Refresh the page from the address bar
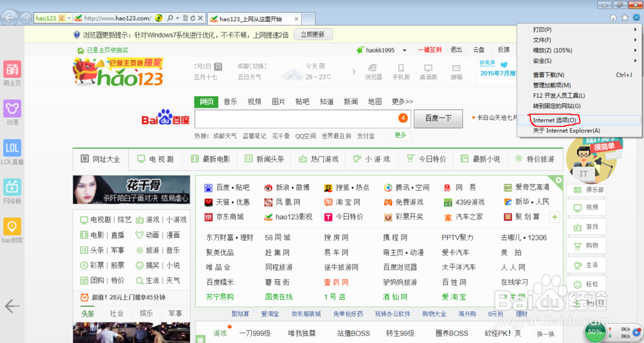This screenshot has width=644, height=343. click(193, 18)
